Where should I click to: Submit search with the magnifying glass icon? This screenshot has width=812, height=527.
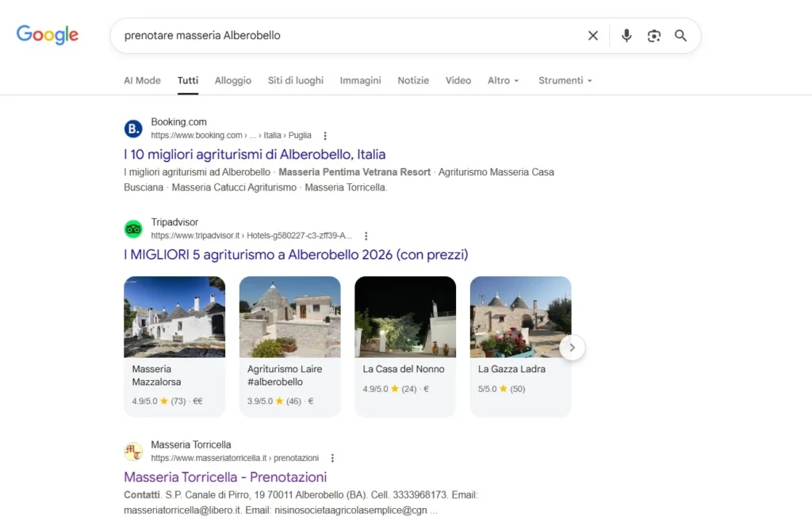[680, 35]
